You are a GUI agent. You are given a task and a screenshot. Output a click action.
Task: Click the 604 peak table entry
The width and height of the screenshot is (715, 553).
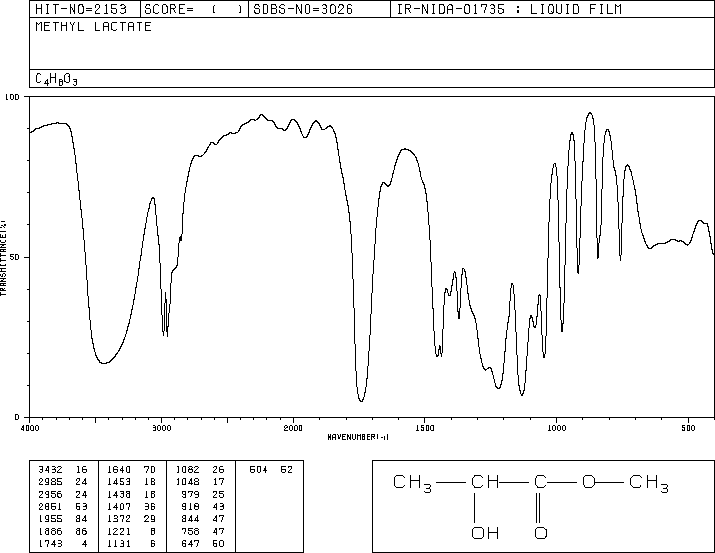pos(259,470)
